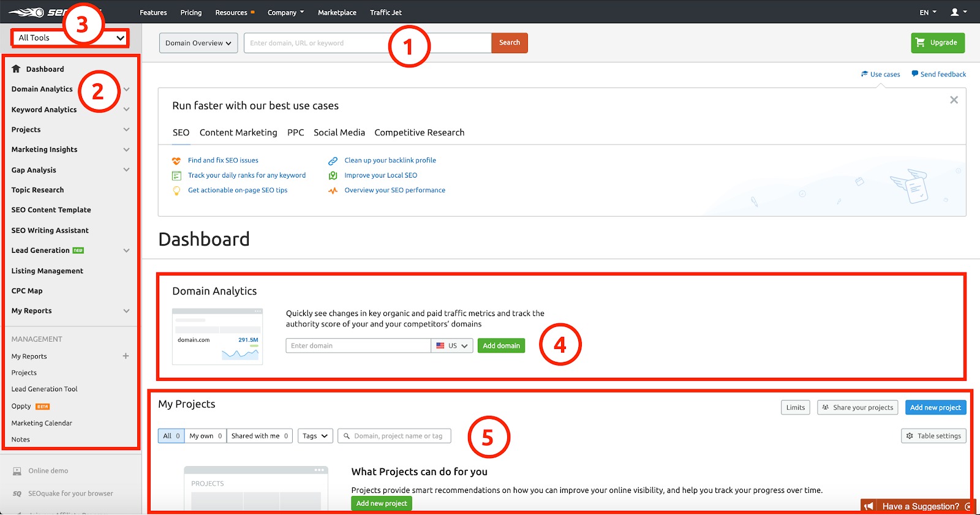The height and width of the screenshot is (515, 980).
Task: Expand Lead Generation in sidebar
Action: (126, 250)
